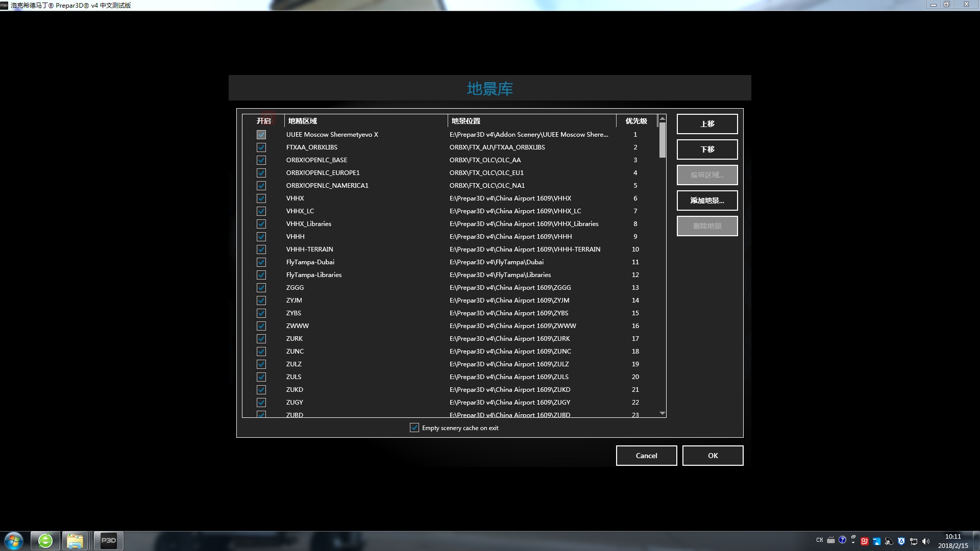Uncheck the VHHH-TERRAIN checkbox

(261, 249)
